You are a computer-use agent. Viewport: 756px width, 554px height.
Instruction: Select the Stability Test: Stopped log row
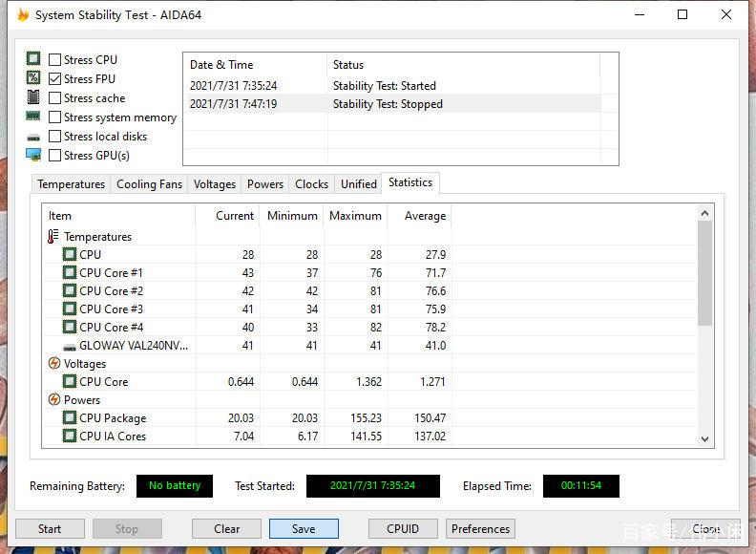(388, 104)
